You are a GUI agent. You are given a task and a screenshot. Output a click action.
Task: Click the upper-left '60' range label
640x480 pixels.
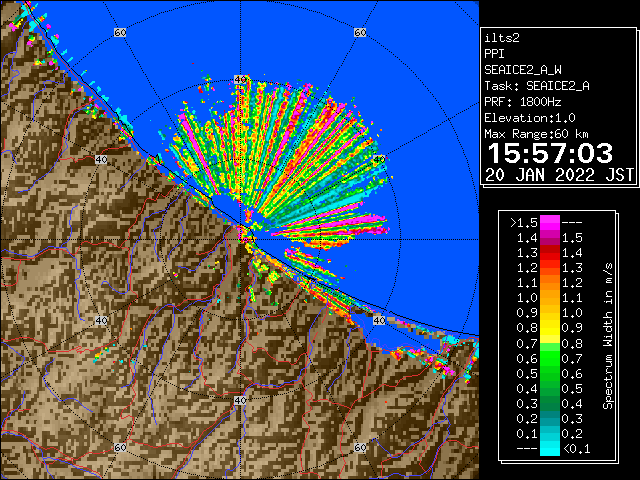pos(120,32)
